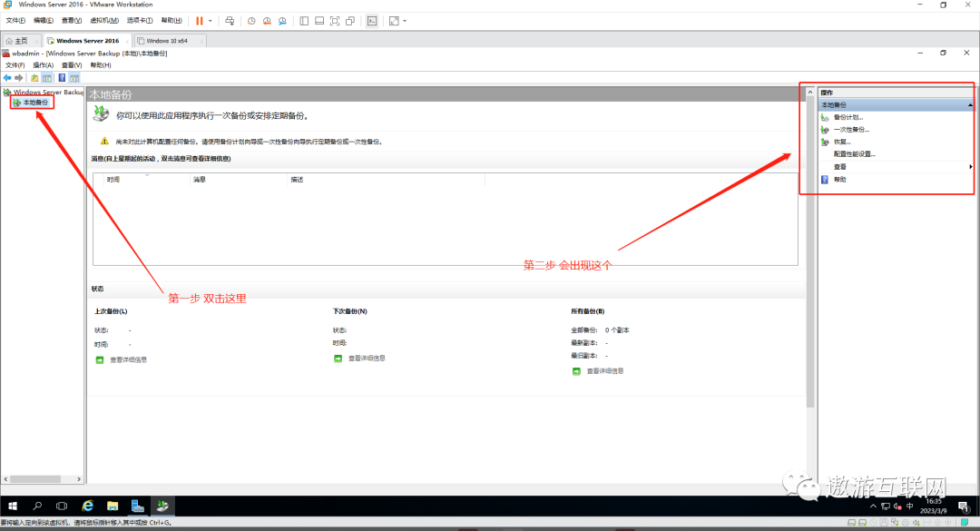
Task: Click 恢复... in the actions pane
Action: click(x=842, y=142)
